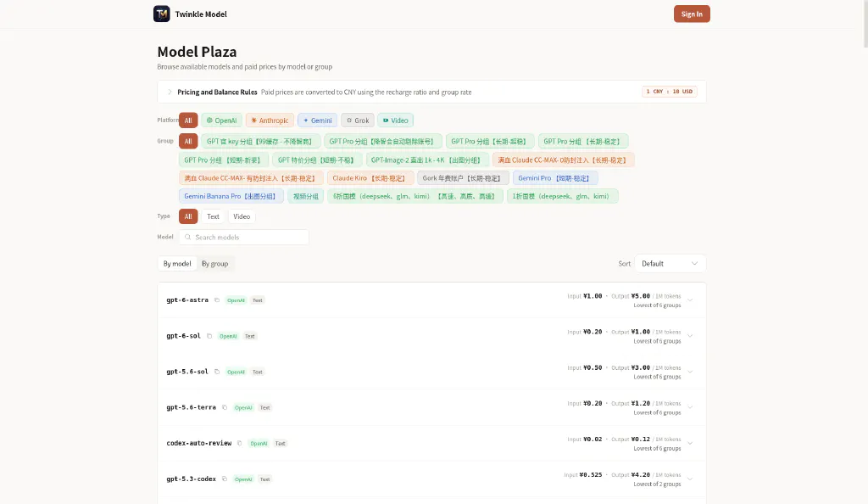Copy the gpt-5.6-sol model name
The image size is (868, 504).
(x=217, y=372)
